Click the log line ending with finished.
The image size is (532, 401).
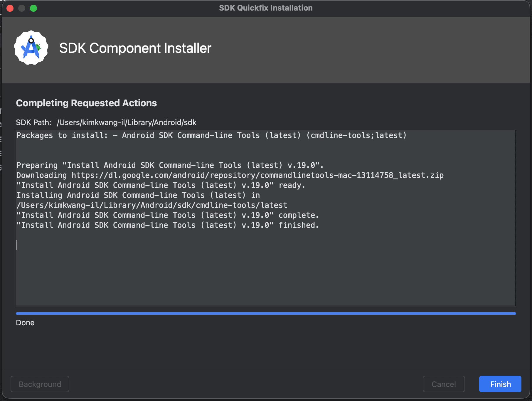pos(168,225)
